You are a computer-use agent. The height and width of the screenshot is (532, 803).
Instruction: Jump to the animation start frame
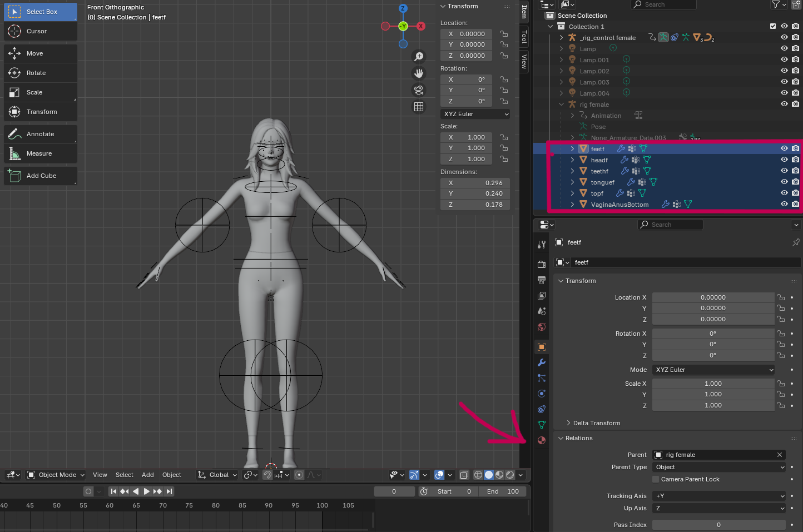pos(113,491)
